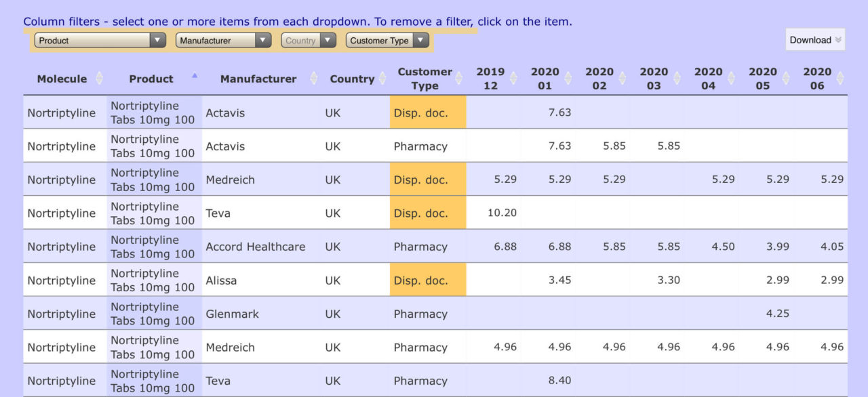Click the 10.20 price cell for Teva
Viewport: 868px width, 397px height.
pyautogui.click(x=500, y=213)
